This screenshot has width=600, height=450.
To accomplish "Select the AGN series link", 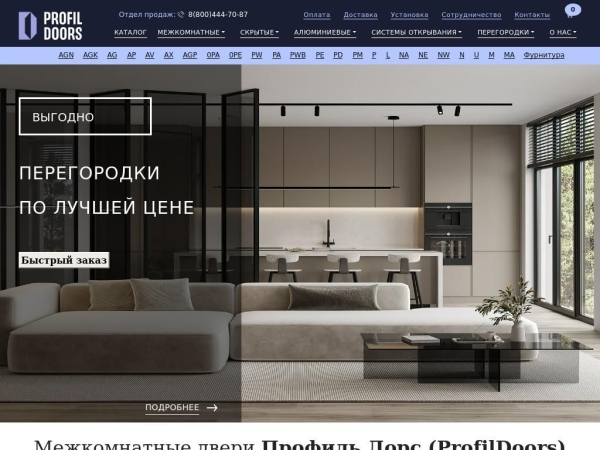I will pyautogui.click(x=66, y=55).
